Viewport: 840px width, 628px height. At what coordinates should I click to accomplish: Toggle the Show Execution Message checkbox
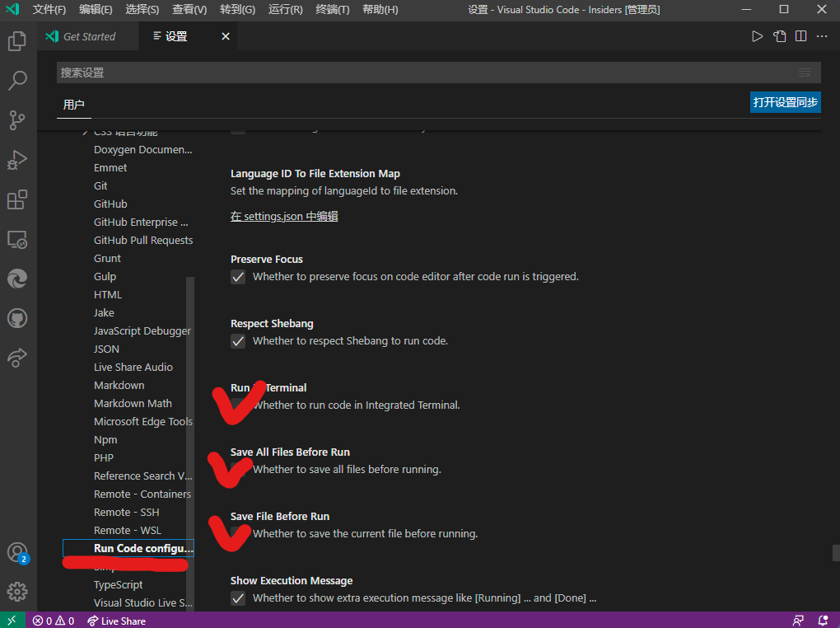pyautogui.click(x=238, y=598)
